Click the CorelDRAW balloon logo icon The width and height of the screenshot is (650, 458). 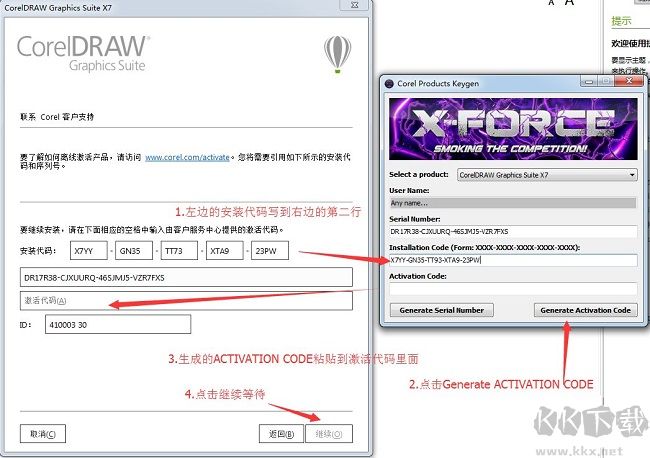337,54
